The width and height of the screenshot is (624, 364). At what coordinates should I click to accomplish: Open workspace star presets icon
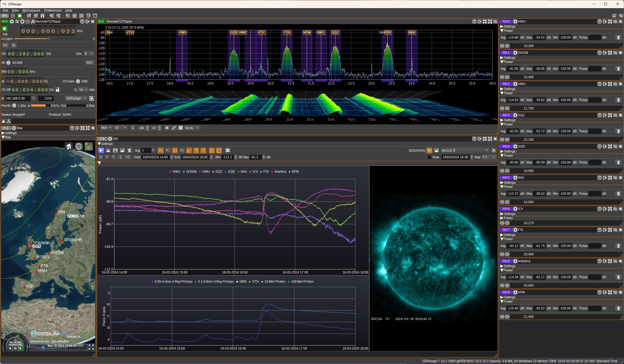(x=13, y=16)
